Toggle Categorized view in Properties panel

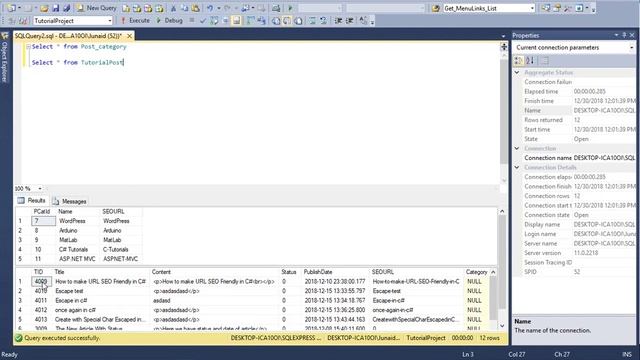coord(519,60)
